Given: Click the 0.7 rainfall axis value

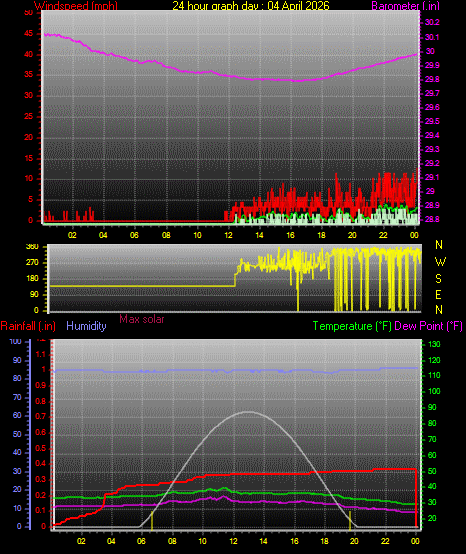Looking at the screenshot, I should pyautogui.click(x=41, y=416).
